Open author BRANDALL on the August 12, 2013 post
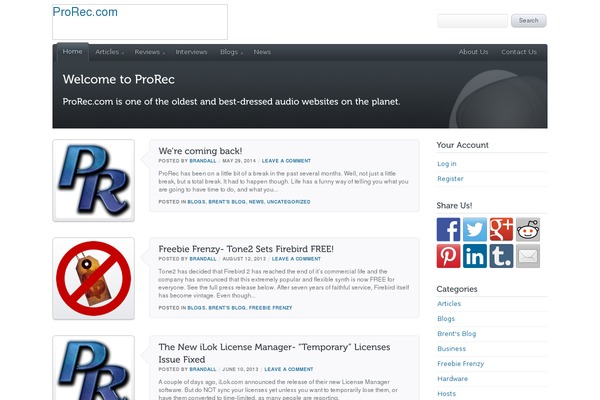Screen dimensions: 600x400 coord(203,259)
